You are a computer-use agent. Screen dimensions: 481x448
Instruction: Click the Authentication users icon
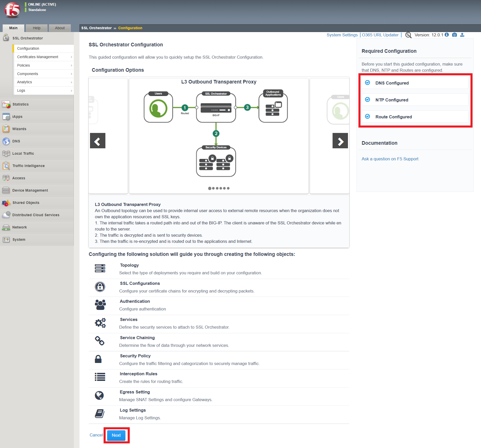(x=100, y=305)
